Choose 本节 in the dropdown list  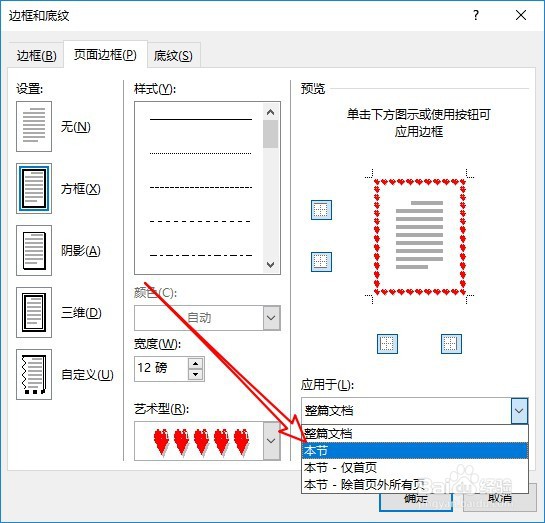coord(415,451)
